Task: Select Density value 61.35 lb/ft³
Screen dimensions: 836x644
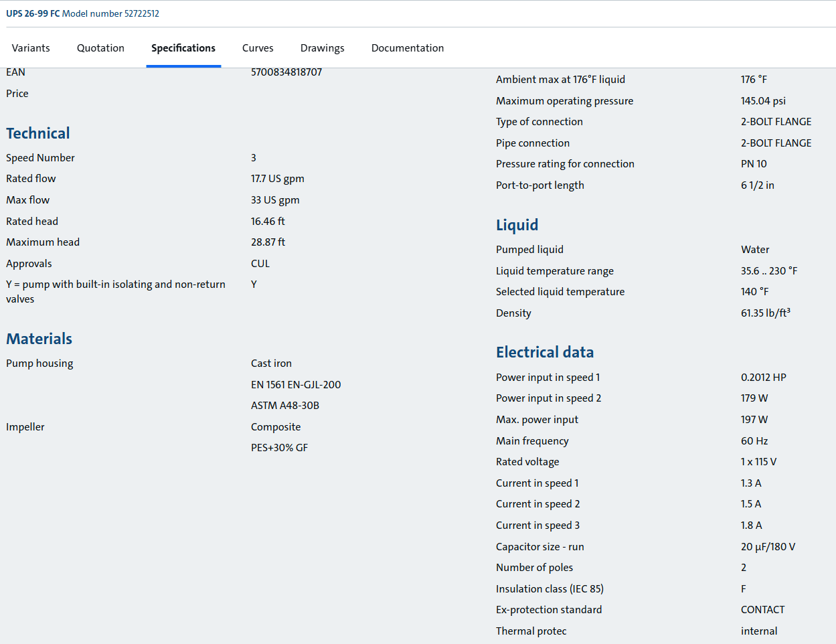Action: [x=765, y=313]
